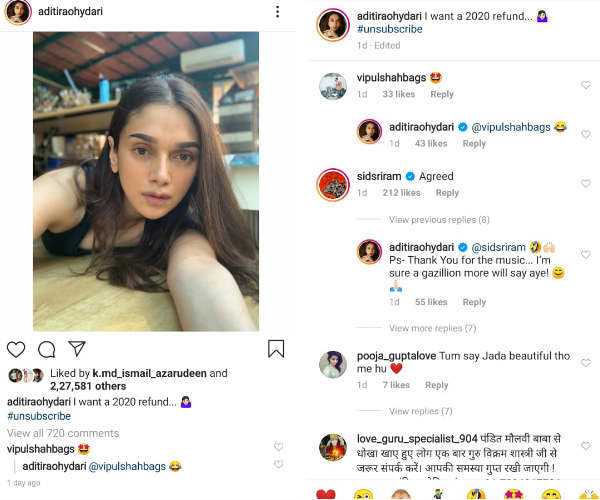Viewport: 600px width, 500px height.
Task: Expand View replies (7) under pooja_guptalove
Action: [421, 411]
